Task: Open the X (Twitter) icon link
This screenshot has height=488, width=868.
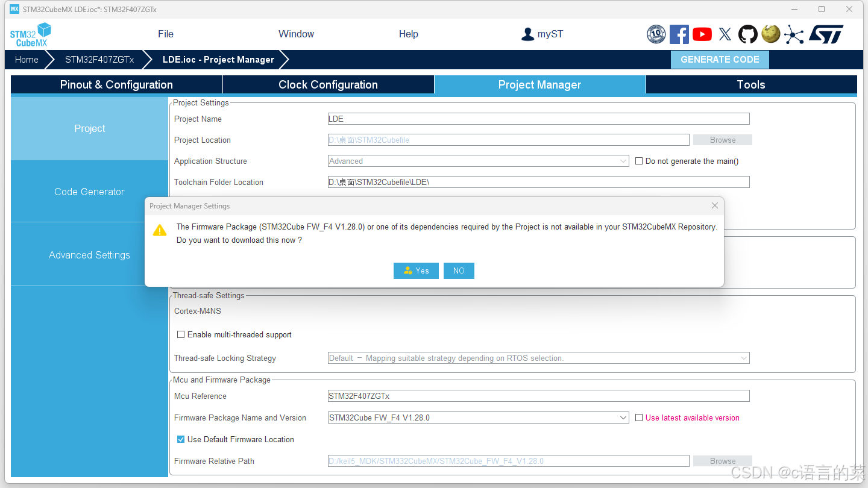Action: pyautogui.click(x=725, y=34)
